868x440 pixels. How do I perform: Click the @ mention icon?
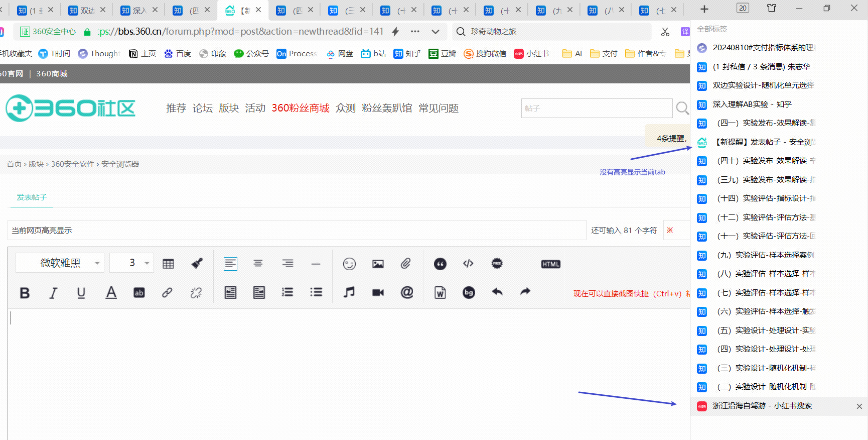[407, 292]
